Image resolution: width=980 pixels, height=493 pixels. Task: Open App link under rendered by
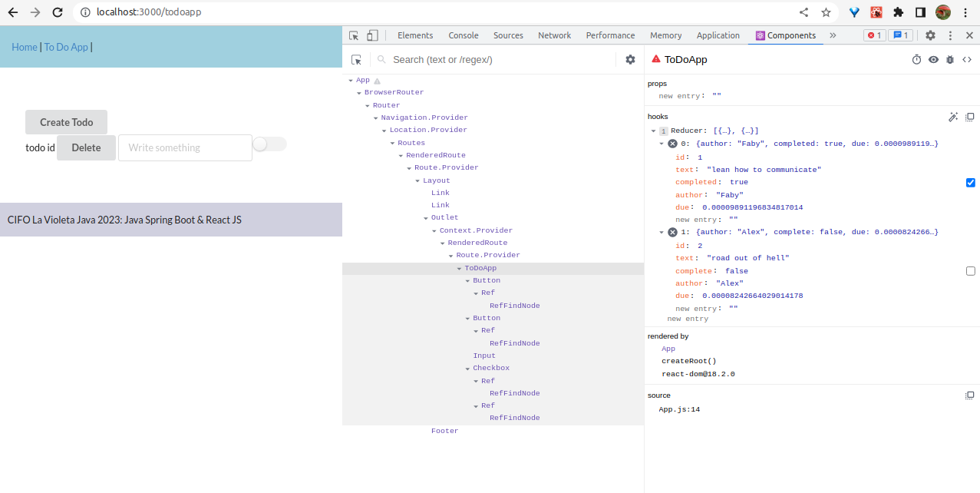click(668, 349)
